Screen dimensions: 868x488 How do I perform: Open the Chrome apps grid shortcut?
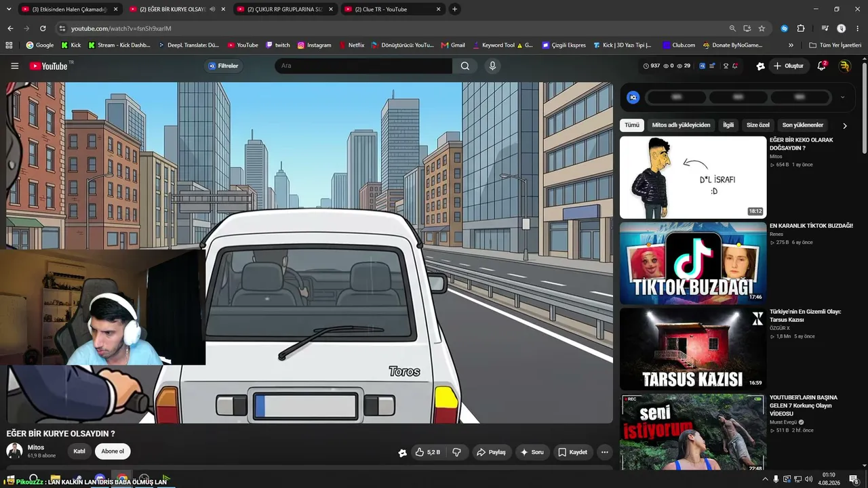coord(9,45)
